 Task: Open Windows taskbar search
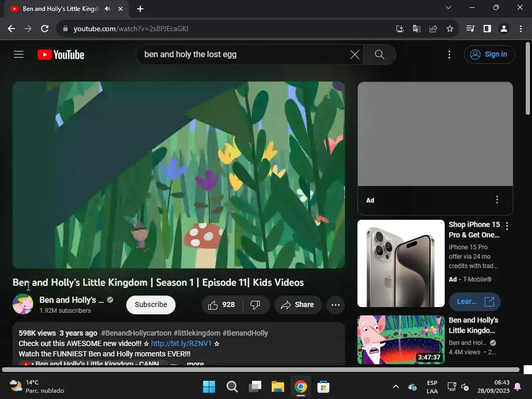click(232, 387)
